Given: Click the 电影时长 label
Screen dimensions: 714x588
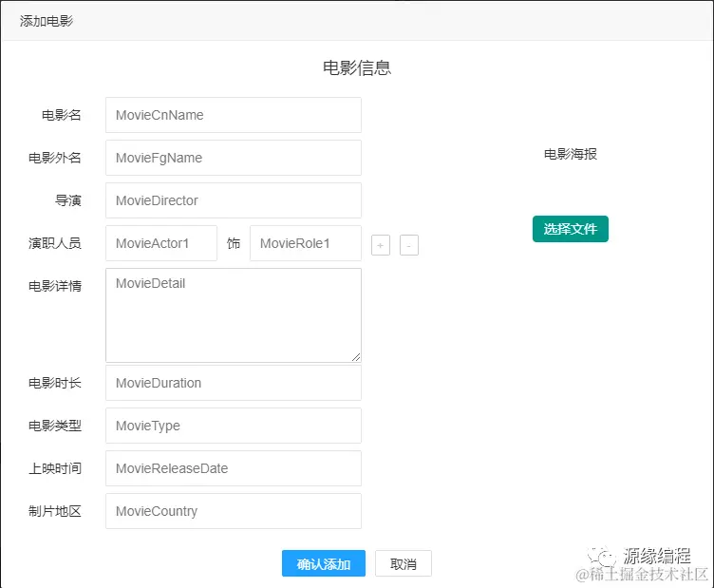Looking at the screenshot, I should click(55, 383).
